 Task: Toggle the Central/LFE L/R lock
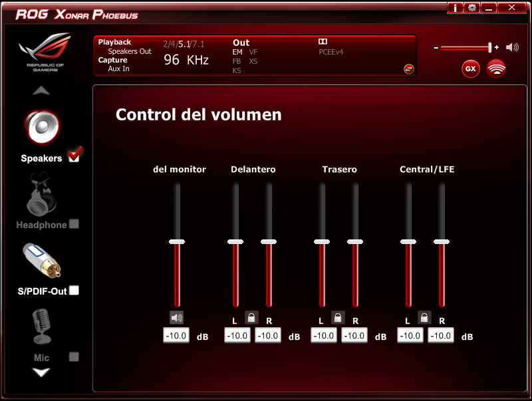click(x=424, y=318)
